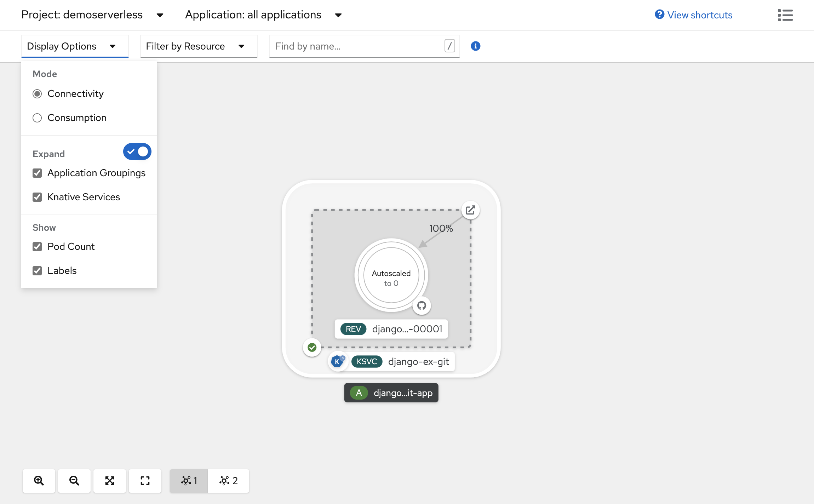Click the topology depth level 2 icon

coord(227,480)
